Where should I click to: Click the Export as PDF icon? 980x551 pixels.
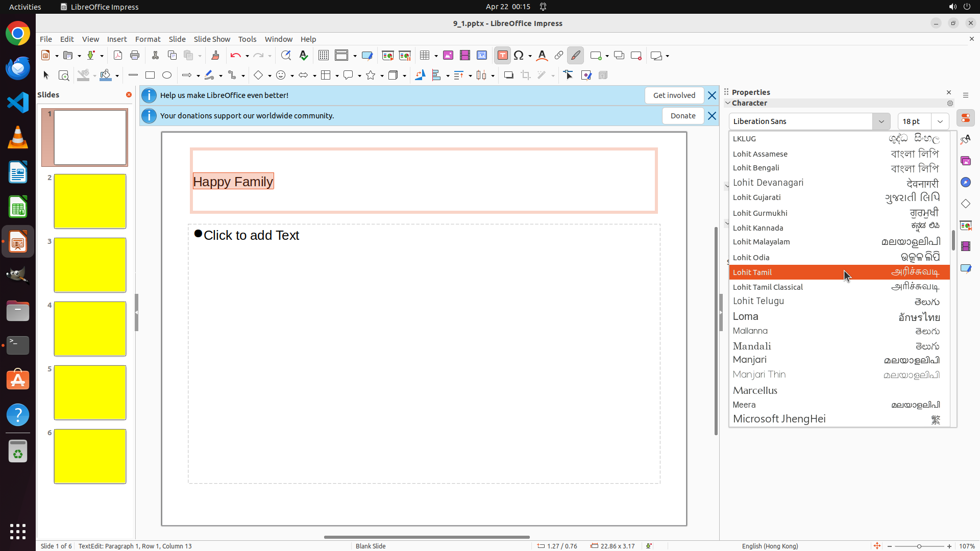tap(118, 56)
